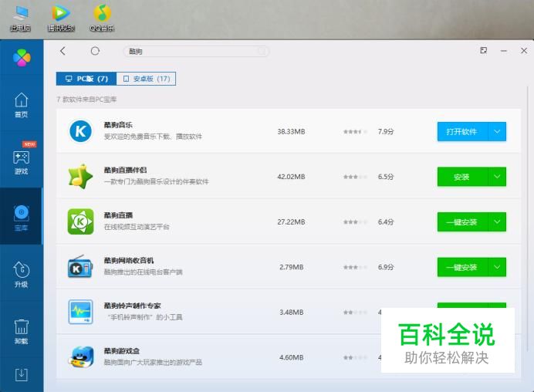The width and height of the screenshot is (534, 392).
Task: Expand dropdown arrow for 酷狗网络收音机 install
Action: (497, 267)
